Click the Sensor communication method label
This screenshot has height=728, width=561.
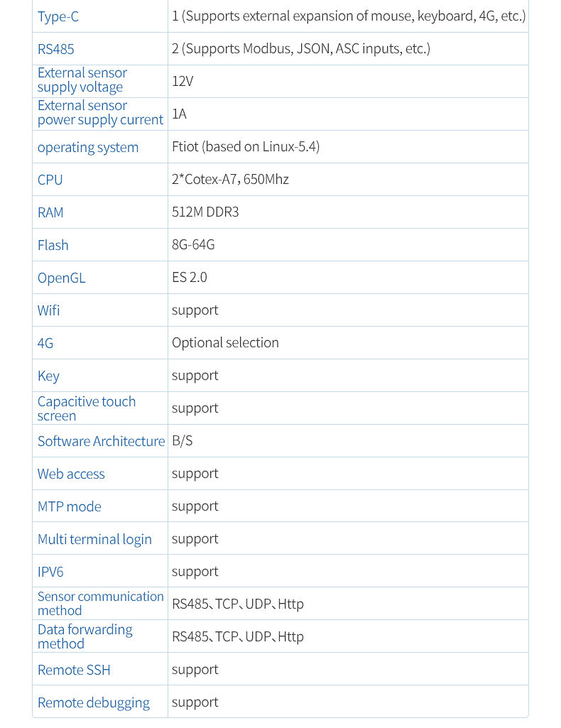click(101, 604)
